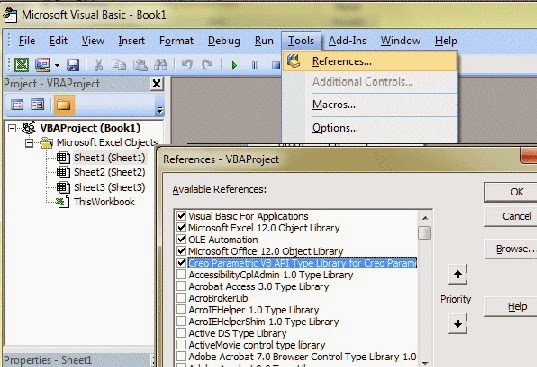Screen dimensions: 537x367
Task: Move reference down with Priority down arrow
Action: 458,324
